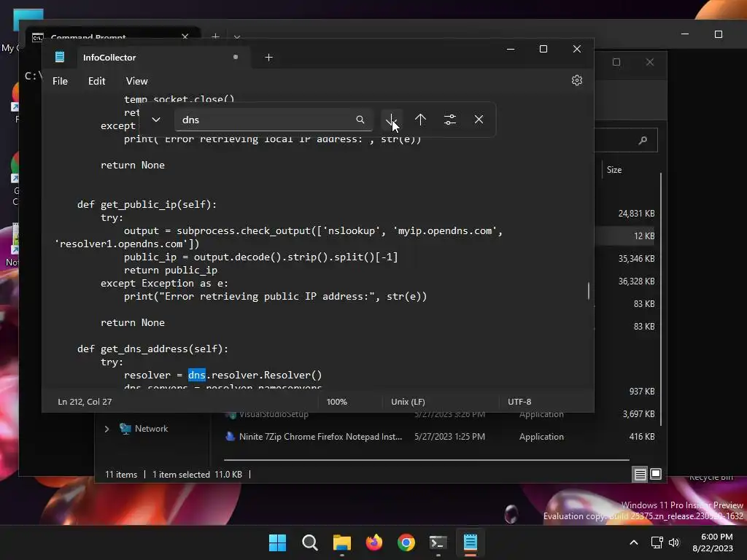Open taskbar Search
The height and width of the screenshot is (560, 747).
pos(309,542)
